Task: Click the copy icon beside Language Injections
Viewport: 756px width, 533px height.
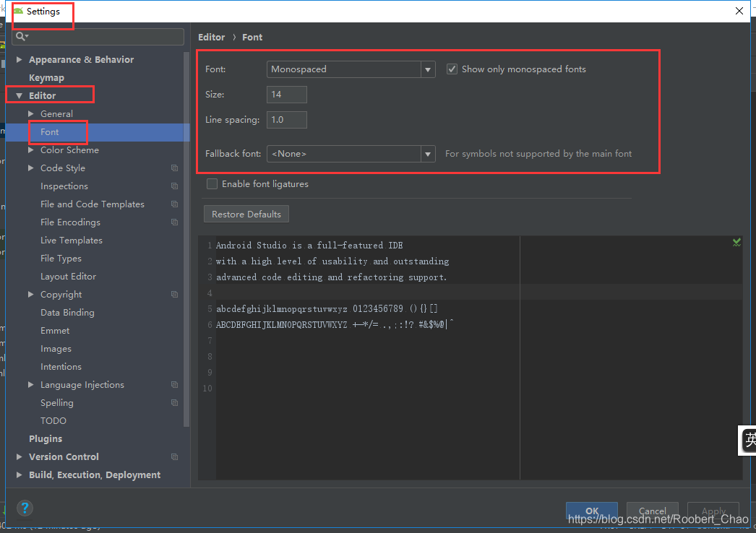Action: click(174, 384)
